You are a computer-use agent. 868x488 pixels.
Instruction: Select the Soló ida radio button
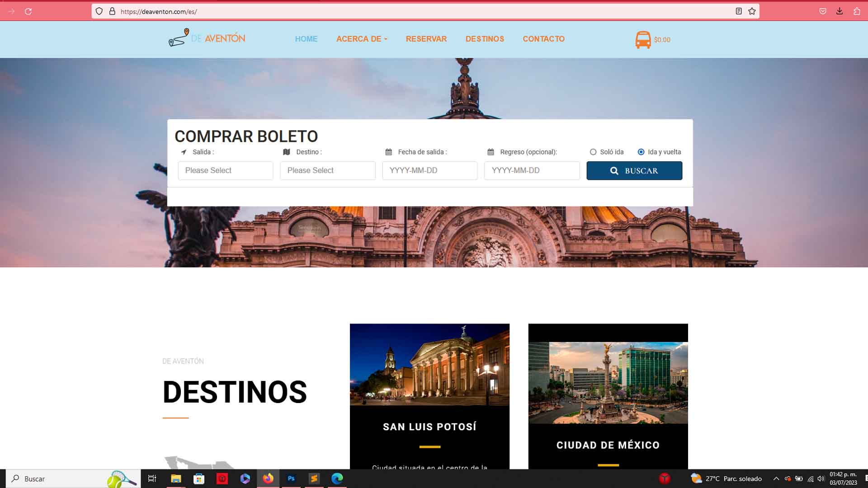coord(593,152)
